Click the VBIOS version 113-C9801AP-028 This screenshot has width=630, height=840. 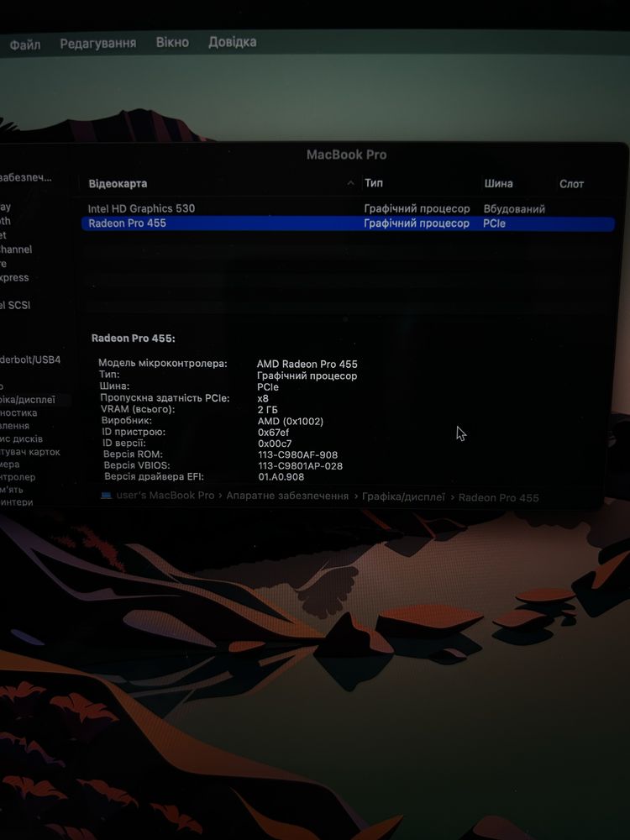[x=301, y=466]
